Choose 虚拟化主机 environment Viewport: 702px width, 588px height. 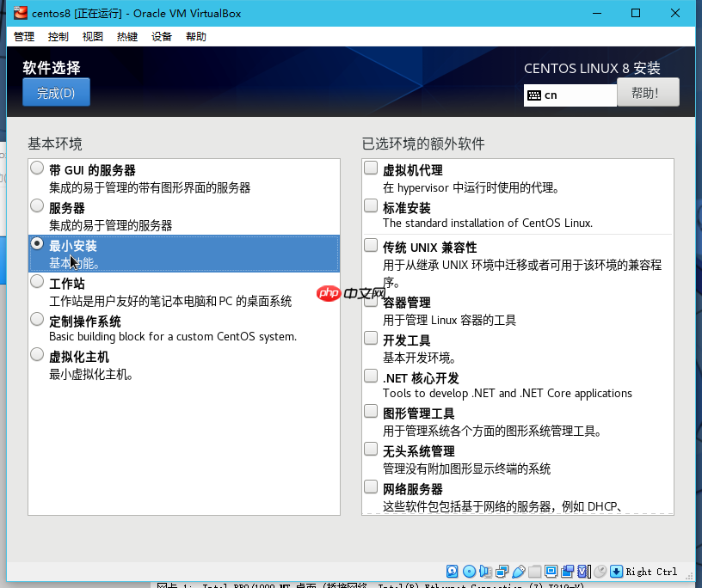36,354
